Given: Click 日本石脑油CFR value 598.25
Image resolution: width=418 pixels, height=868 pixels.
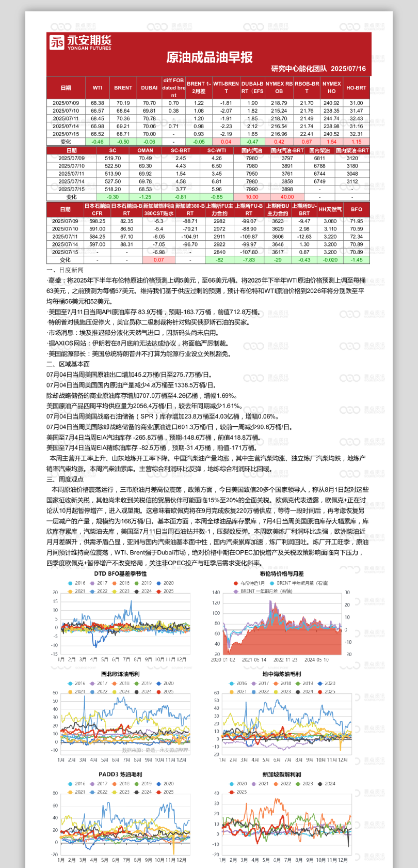Looking at the screenshot, I should [97, 221].
